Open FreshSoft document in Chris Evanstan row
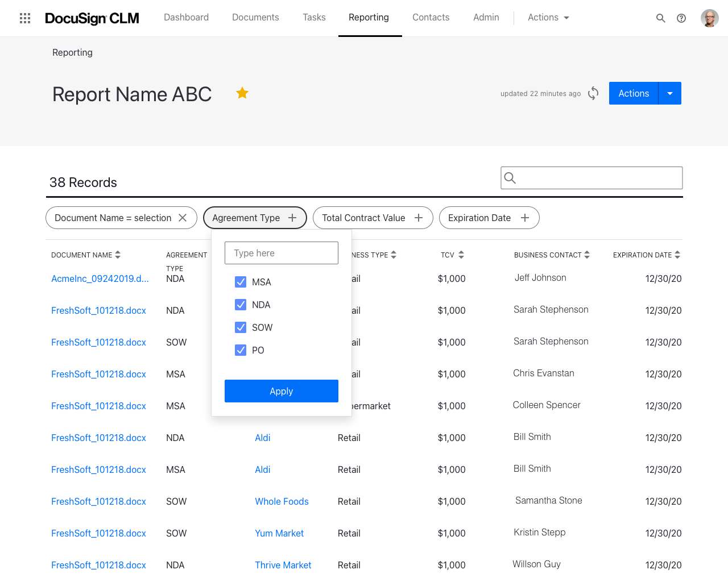The height and width of the screenshot is (582, 728). pyautogui.click(x=98, y=374)
